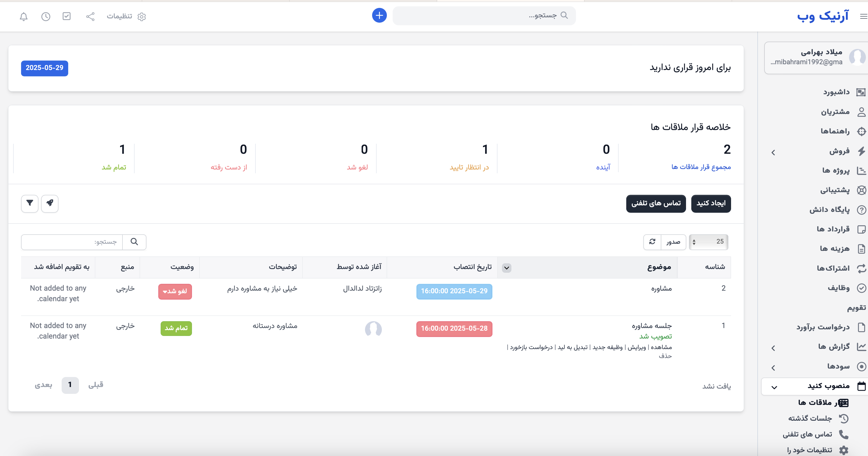Click the share icon in the top toolbar
The width and height of the screenshot is (868, 456).
click(90, 17)
